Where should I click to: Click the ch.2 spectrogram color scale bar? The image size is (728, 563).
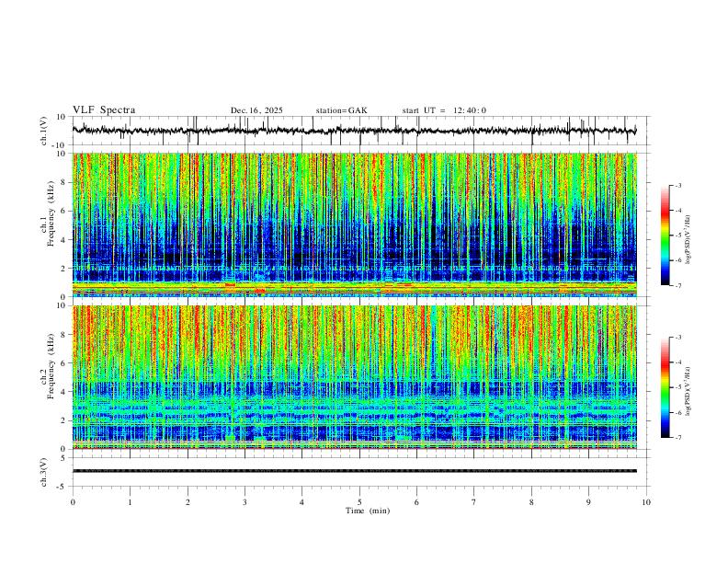point(665,387)
